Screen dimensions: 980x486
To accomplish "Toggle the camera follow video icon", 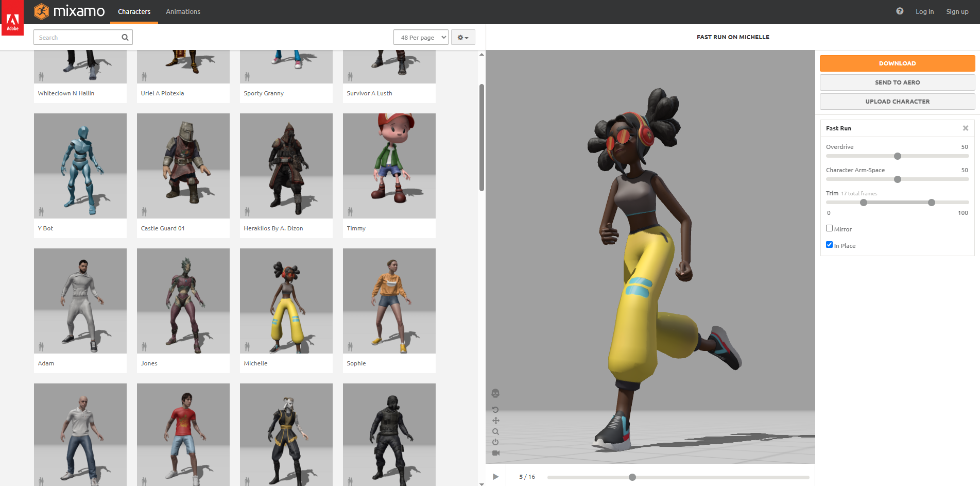I will [495, 453].
